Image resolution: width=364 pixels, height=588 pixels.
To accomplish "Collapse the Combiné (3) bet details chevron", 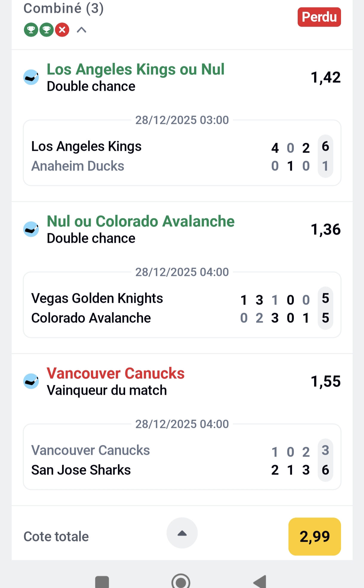I will [82, 30].
